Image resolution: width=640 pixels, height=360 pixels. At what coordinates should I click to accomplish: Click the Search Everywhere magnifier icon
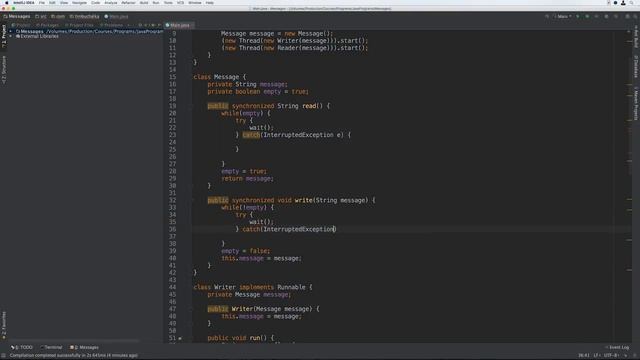[636, 16]
